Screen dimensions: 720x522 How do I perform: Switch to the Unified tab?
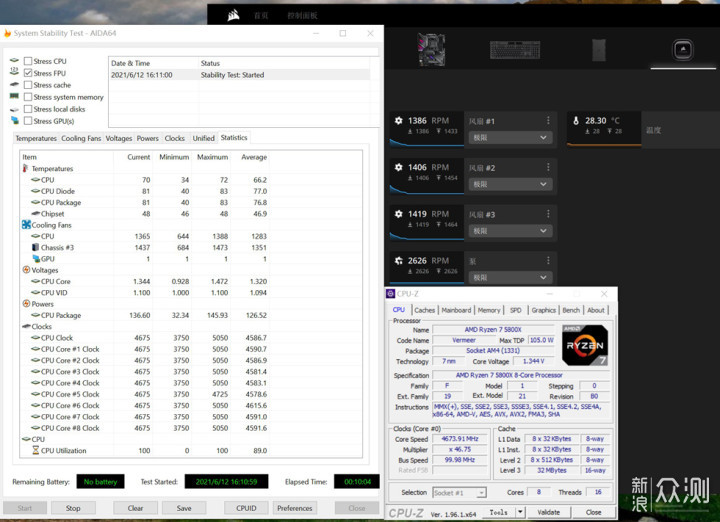point(203,138)
